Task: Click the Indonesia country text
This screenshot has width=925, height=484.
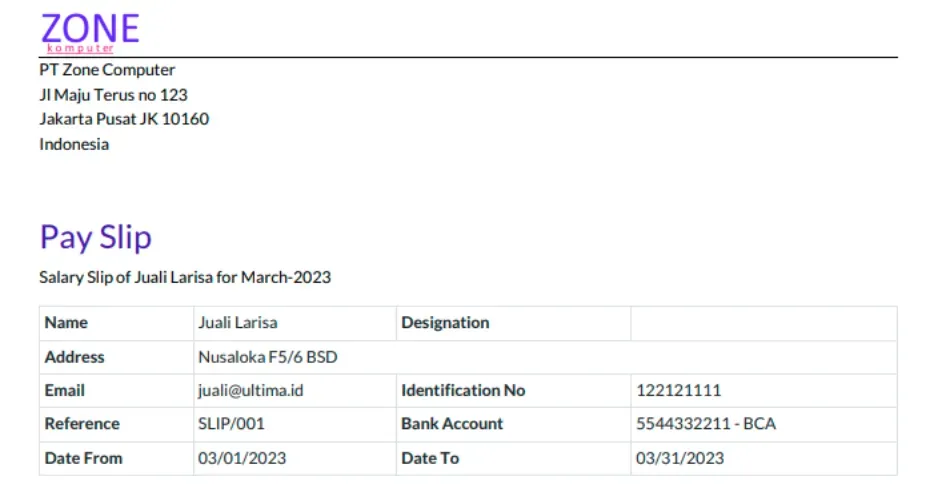Action: (x=74, y=144)
